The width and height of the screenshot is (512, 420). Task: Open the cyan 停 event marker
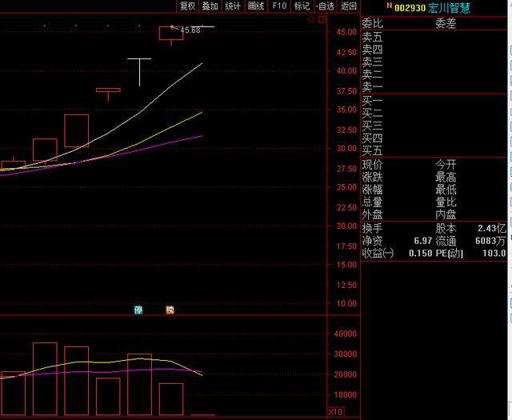(x=138, y=310)
